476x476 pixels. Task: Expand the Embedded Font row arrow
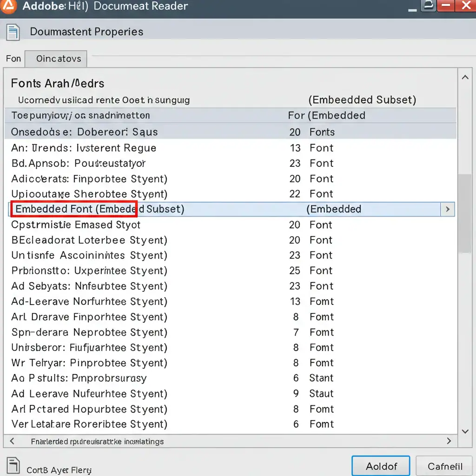(x=448, y=209)
